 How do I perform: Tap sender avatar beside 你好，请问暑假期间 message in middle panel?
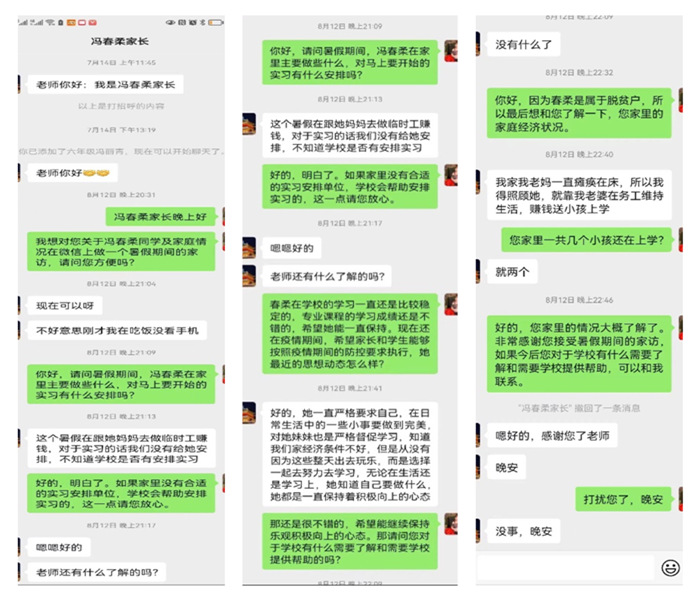click(451, 51)
